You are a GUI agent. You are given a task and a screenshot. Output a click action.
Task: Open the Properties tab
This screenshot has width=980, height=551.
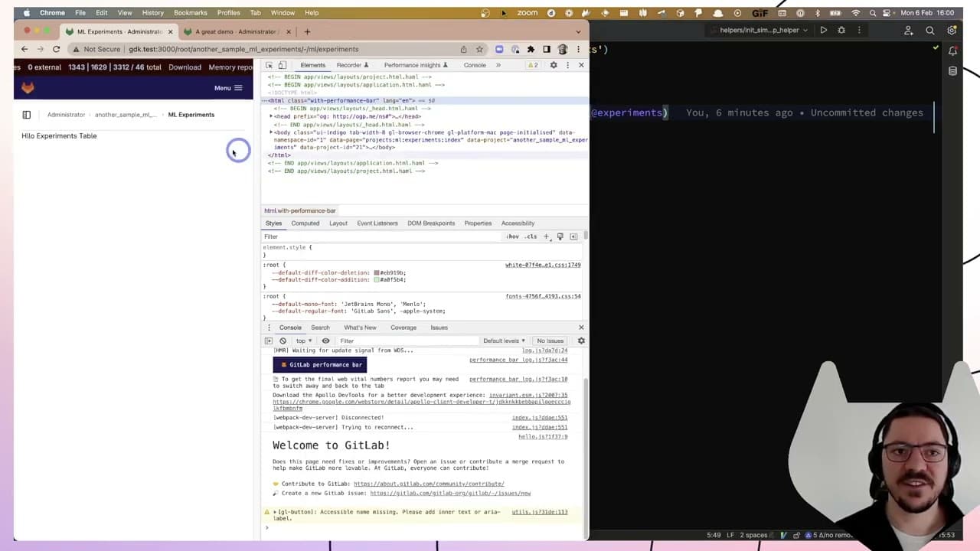(478, 223)
